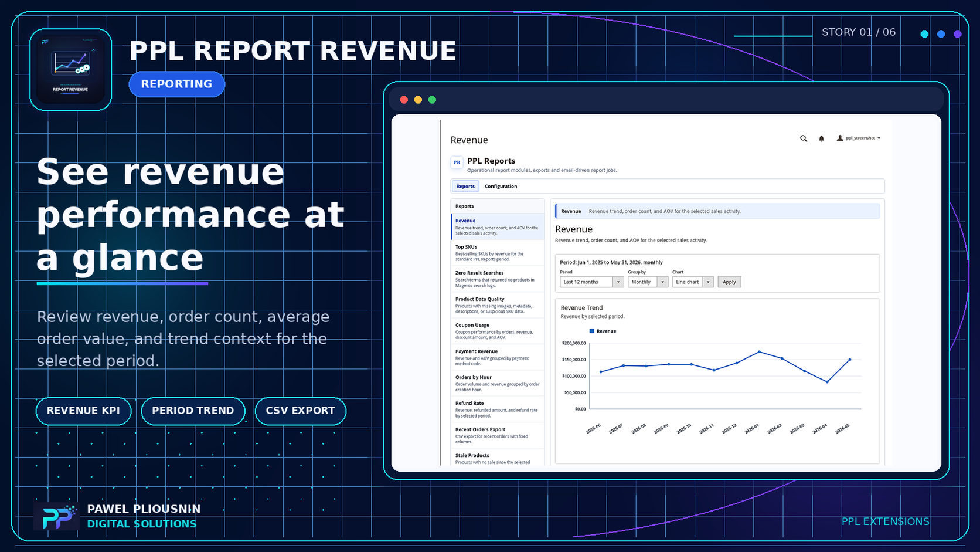The height and width of the screenshot is (552, 980).
Task: Click the cyan story pagination dot
Action: point(924,34)
